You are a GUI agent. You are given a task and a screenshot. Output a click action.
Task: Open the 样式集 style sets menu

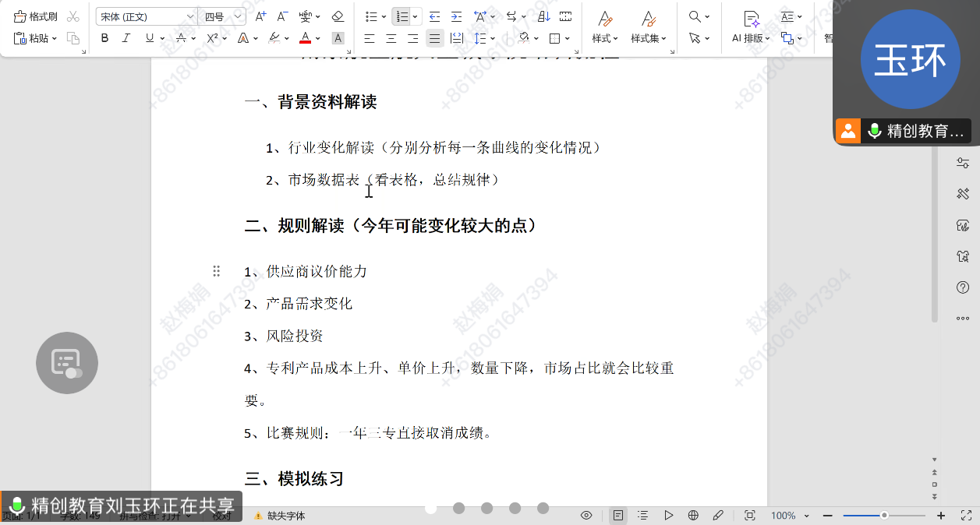click(649, 27)
